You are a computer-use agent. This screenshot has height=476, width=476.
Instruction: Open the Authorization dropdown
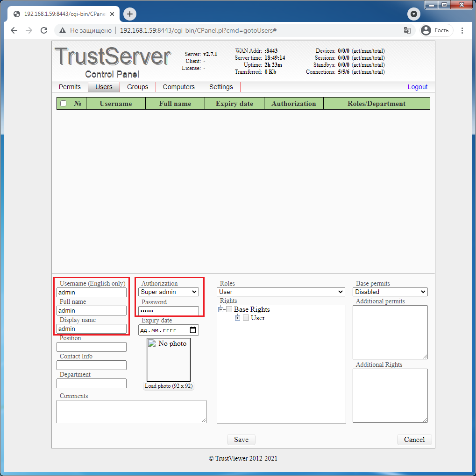tap(169, 292)
